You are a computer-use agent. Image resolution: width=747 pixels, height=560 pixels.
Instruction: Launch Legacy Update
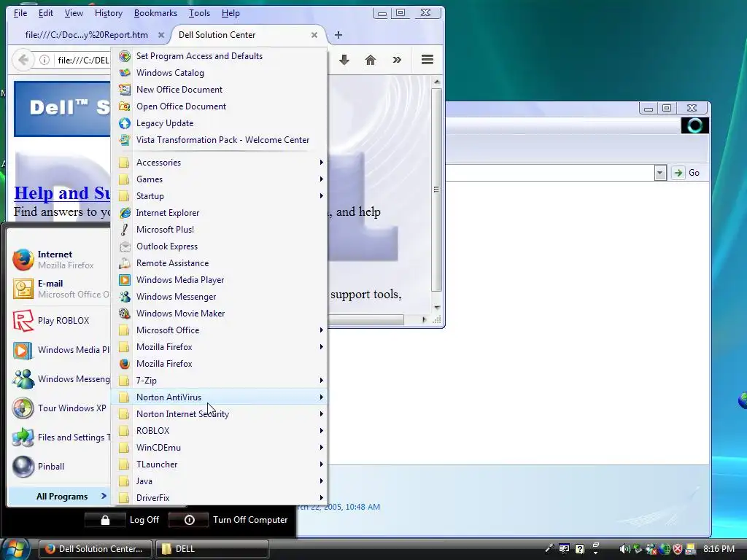[219, 123]
